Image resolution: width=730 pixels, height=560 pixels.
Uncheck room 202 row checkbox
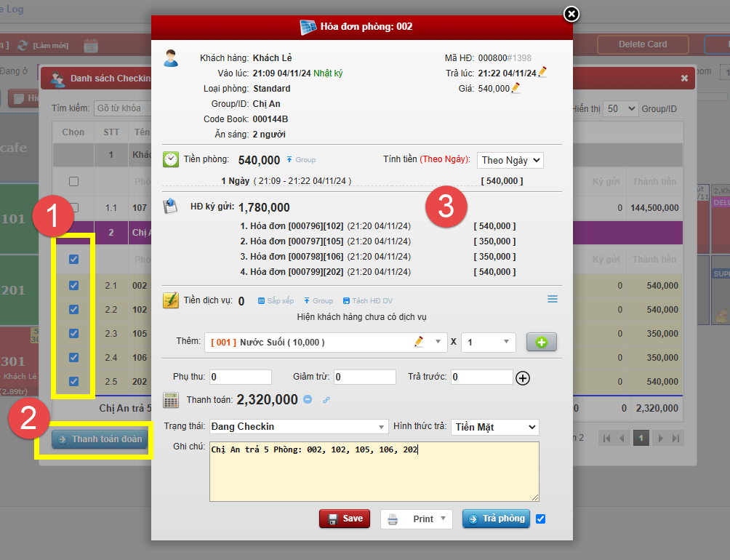coord(73,381)
